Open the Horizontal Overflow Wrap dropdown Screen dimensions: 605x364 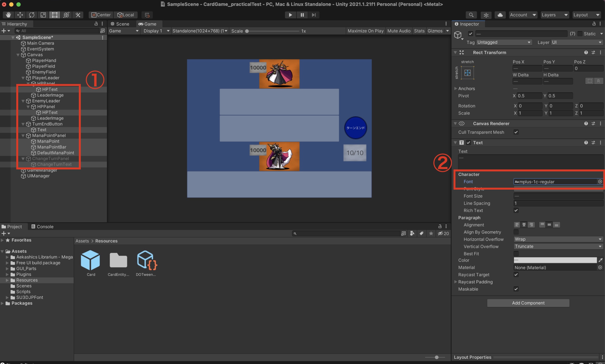coord(558,239)
